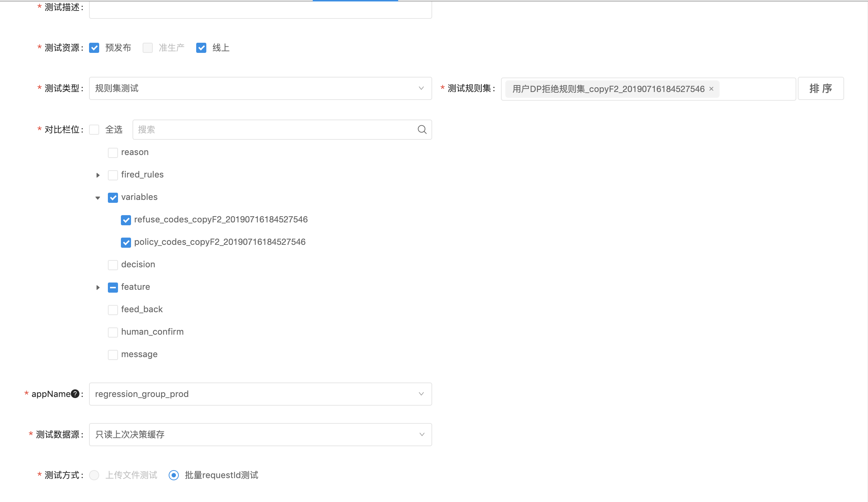Uncheck the 线上 checkbox

click(201, 48)
